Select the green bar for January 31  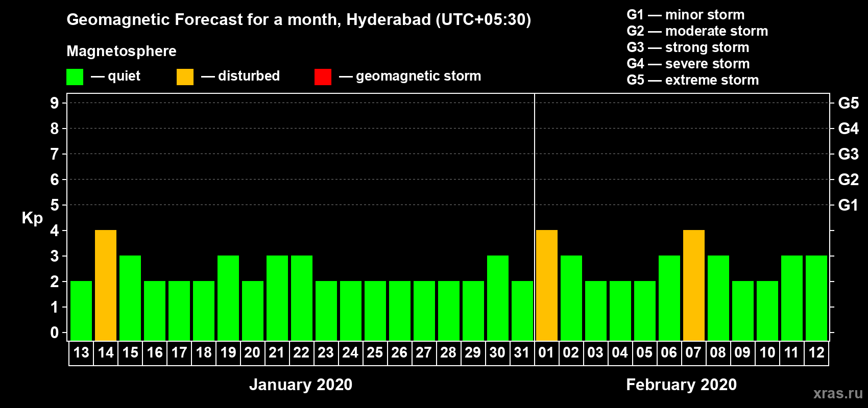(522, 311)
